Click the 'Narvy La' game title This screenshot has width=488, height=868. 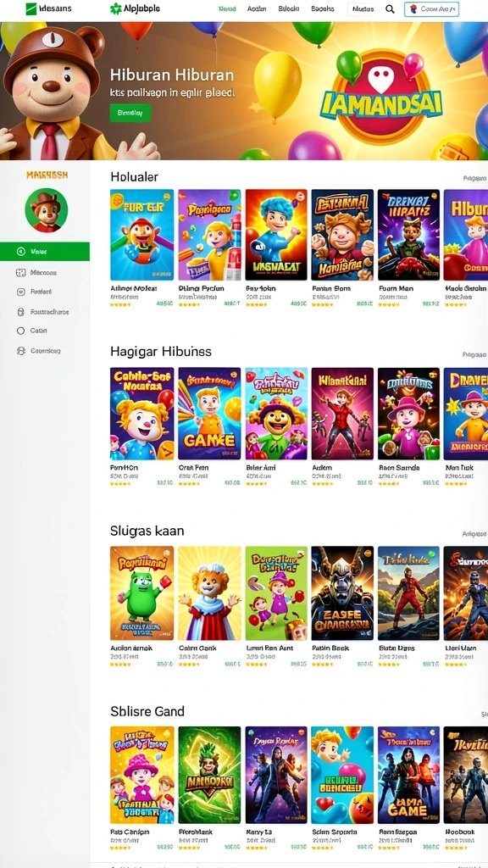258,832
